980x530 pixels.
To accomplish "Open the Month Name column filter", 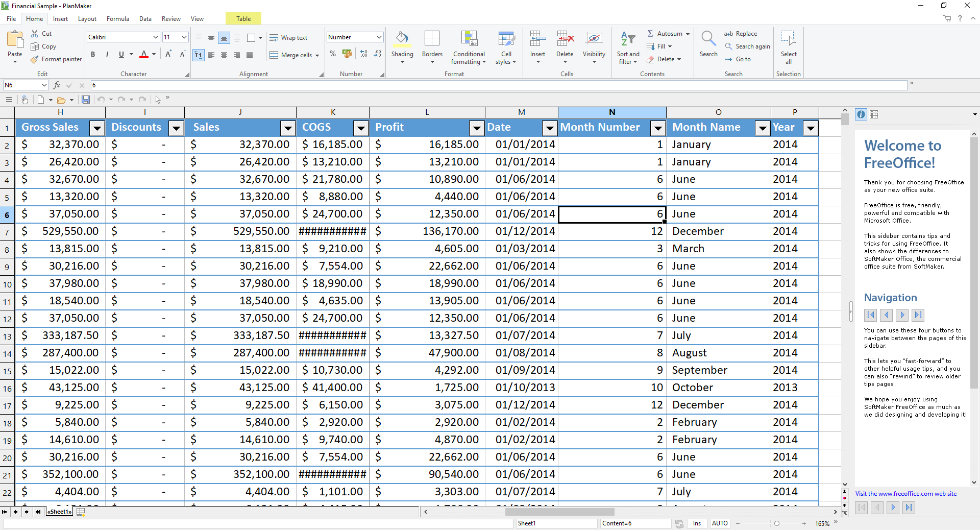I will (763, 128).
